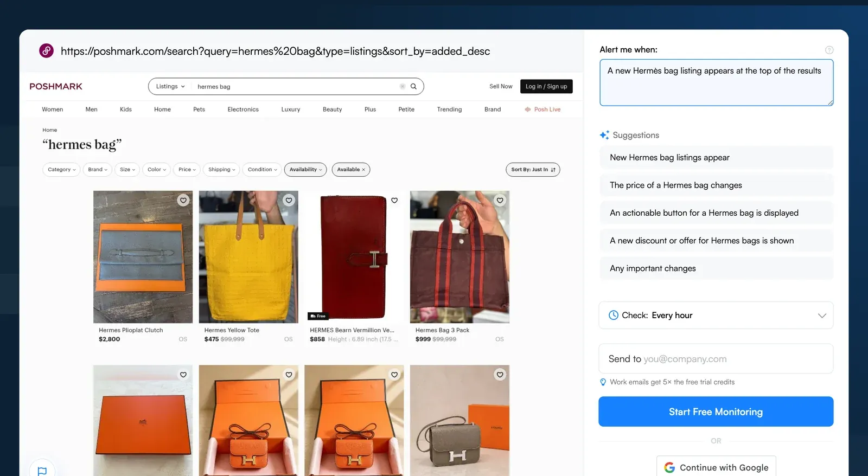This screenshot has height=476, width=868.
Task: Open the Women category menu
Action: point(53,110)
